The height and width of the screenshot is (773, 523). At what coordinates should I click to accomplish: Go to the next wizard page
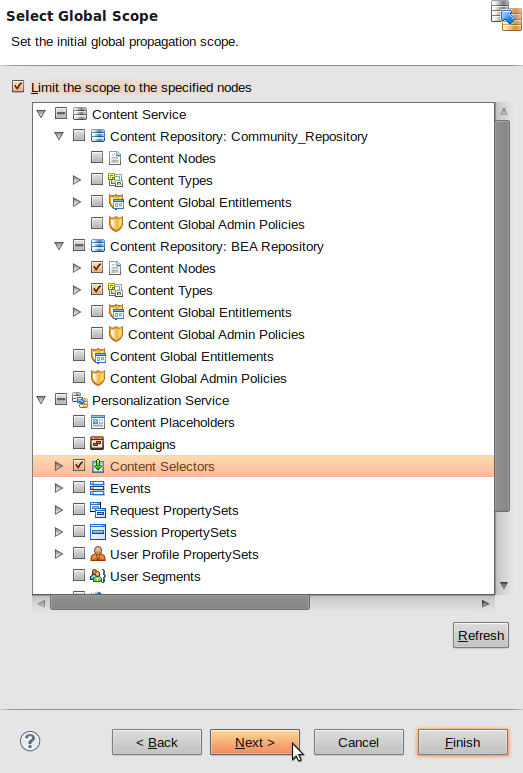pyautogui.click(x=255, y=742)
